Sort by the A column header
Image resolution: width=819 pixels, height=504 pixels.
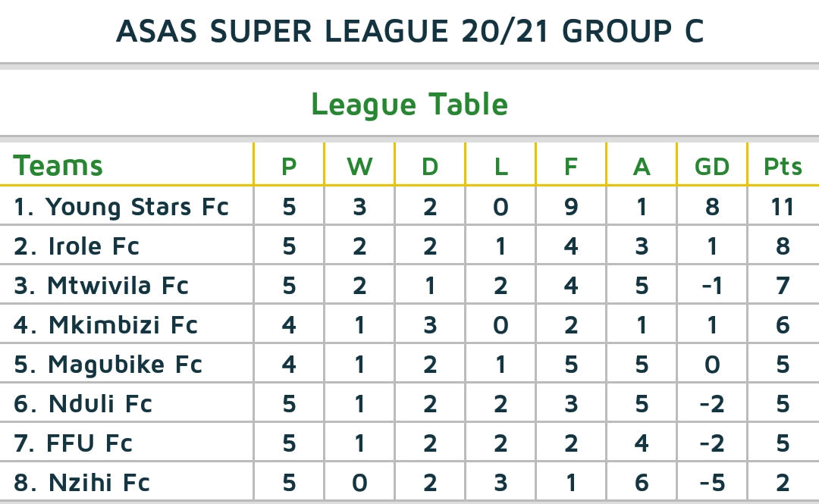(642, 166)
